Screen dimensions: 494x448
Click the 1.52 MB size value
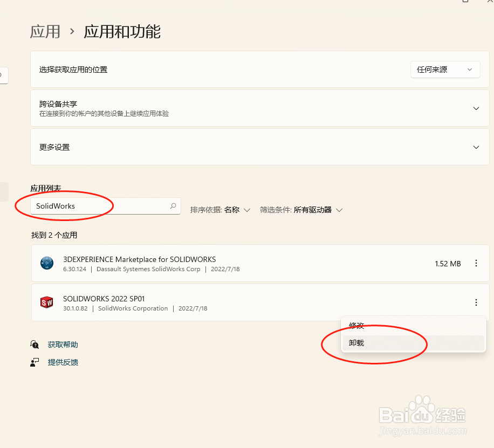(448, 264)
